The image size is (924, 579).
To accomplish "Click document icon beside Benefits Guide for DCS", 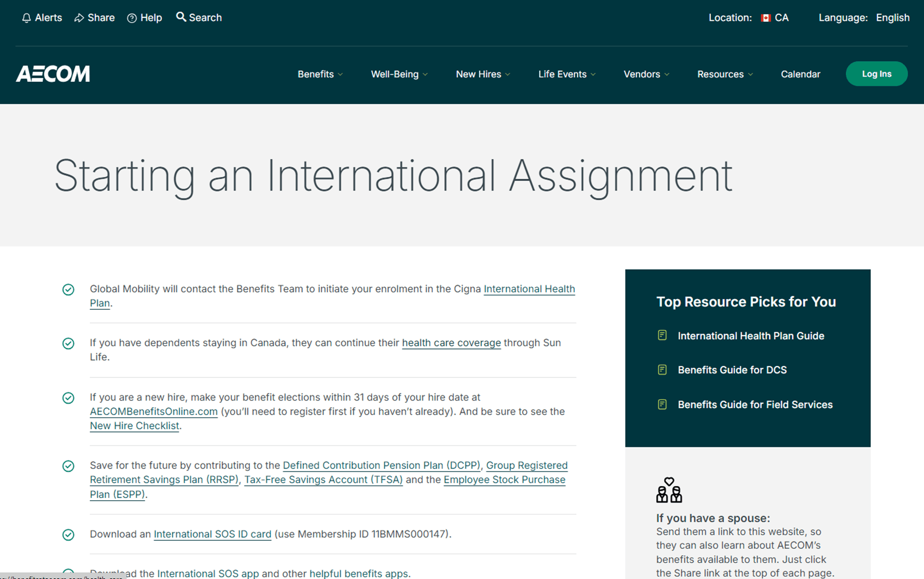I will [662, 370].
